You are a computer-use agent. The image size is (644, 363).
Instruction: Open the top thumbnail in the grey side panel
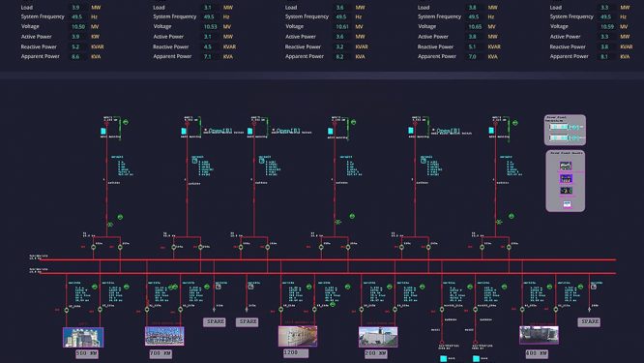[x=566, y=166]
